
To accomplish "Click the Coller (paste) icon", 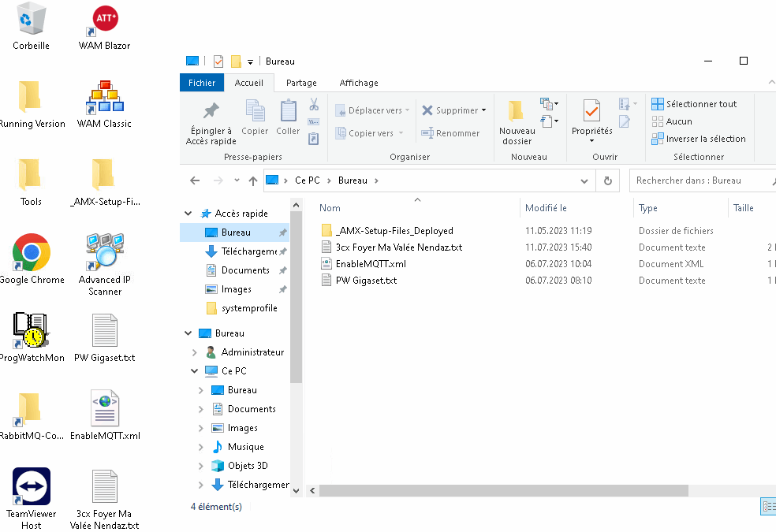I will coord(287,118).
